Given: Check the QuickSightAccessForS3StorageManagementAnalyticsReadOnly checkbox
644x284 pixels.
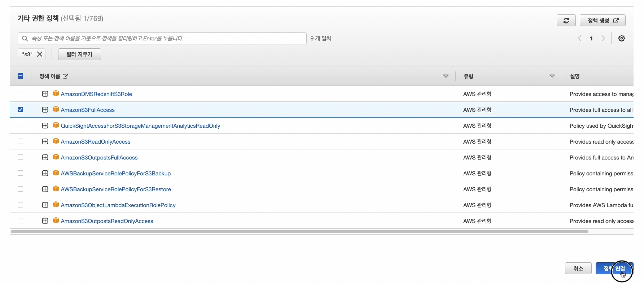Looking at the screenshot, I should (21, 126).
